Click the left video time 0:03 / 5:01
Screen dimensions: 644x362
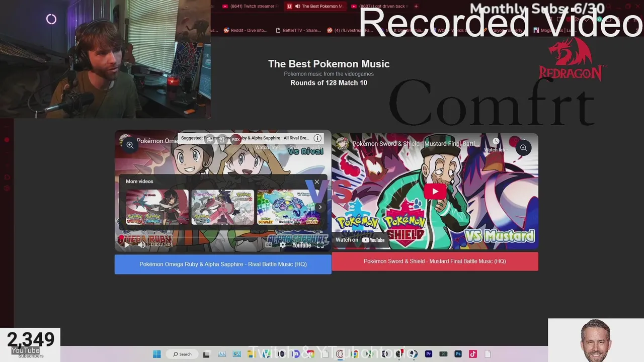coord(162,245)
